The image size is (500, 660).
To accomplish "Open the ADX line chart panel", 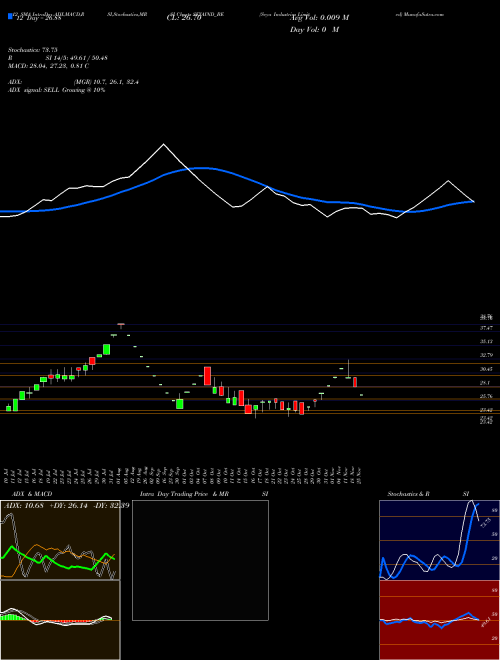I will pos(60,540).
